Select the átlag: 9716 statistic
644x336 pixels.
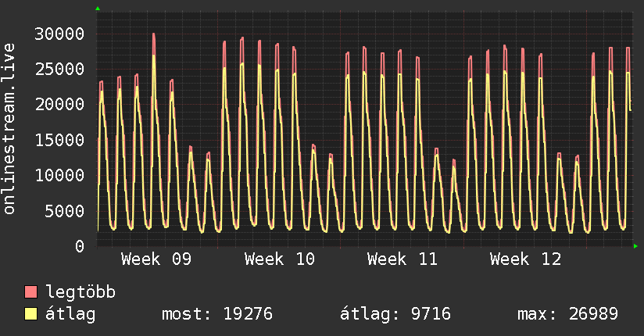pyautogui.click(x=395, y=314)
